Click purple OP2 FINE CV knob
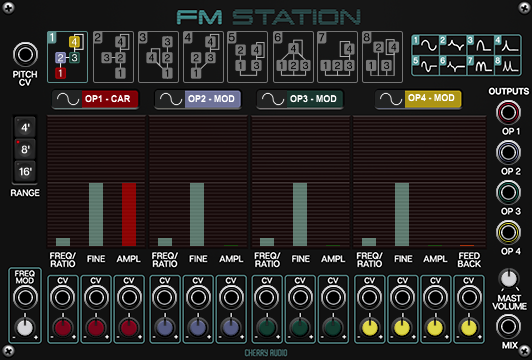 tap(198, 327)
